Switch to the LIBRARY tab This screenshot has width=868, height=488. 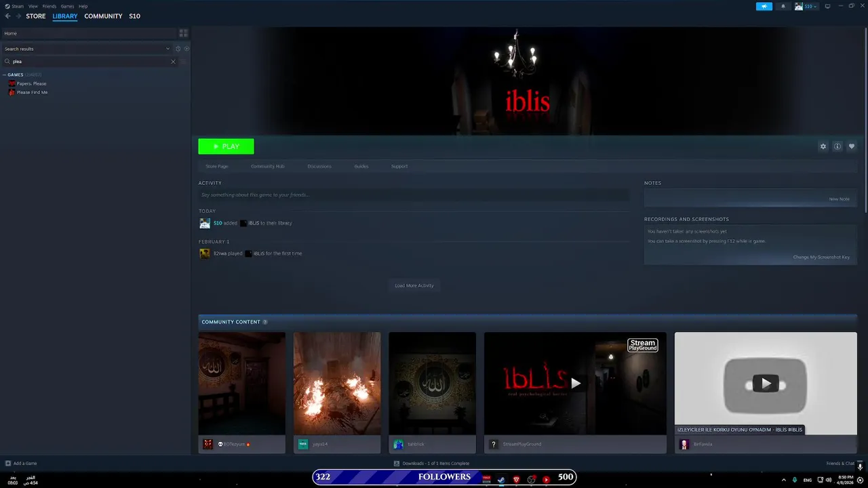coord(65,16)
